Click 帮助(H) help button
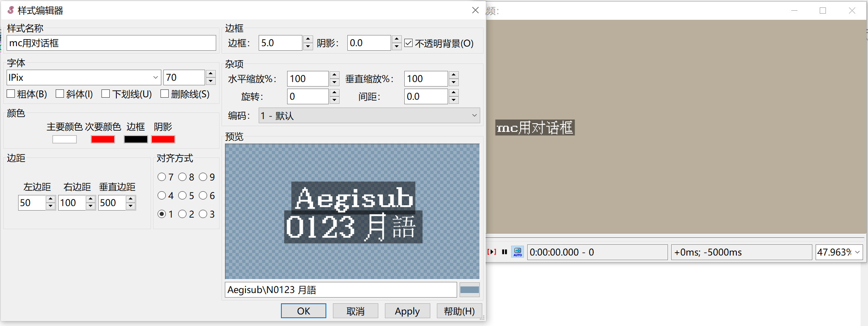The width and height of the screenshot is (868, 326). click(460, 311)
